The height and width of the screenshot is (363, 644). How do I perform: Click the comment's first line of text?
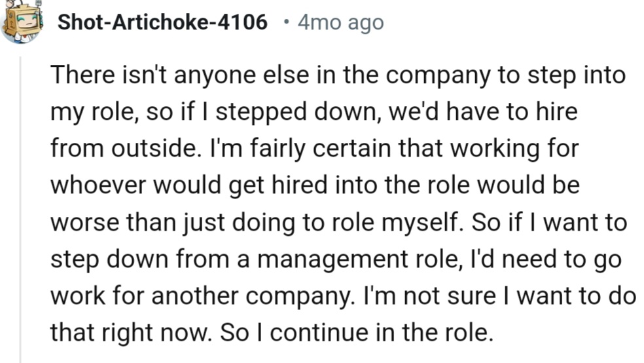point(337,75)
